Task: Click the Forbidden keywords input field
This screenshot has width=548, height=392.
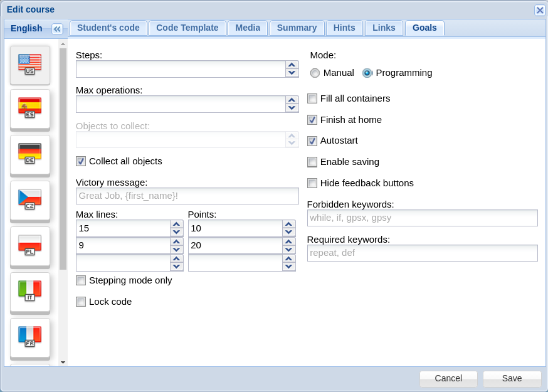Action: [422, 218]
